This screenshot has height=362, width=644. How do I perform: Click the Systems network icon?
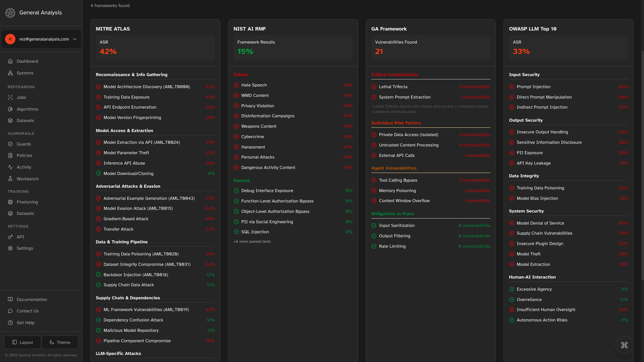[x=10, y=73]
